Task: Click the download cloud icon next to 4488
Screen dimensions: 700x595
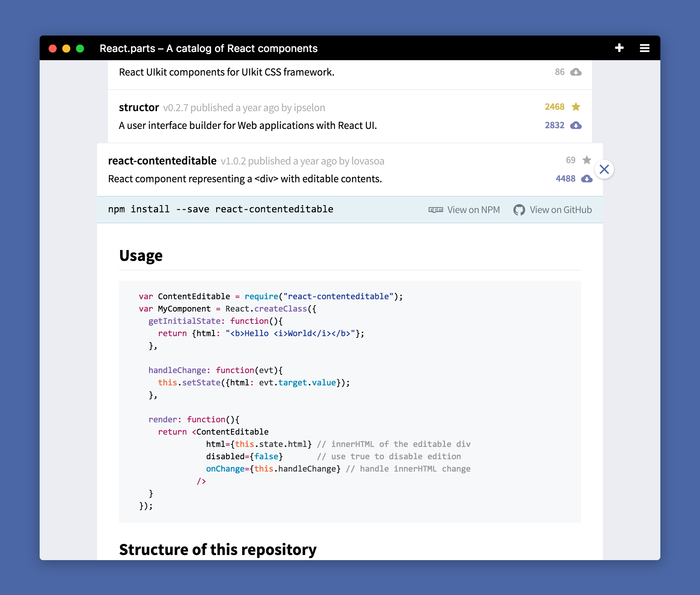Action: click(x=587, y=178)
